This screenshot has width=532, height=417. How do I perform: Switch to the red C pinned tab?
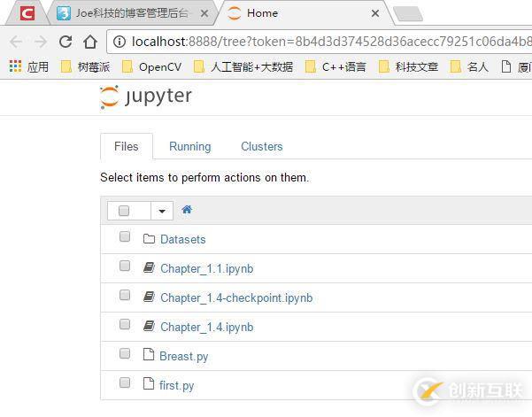tap(27, 13)
